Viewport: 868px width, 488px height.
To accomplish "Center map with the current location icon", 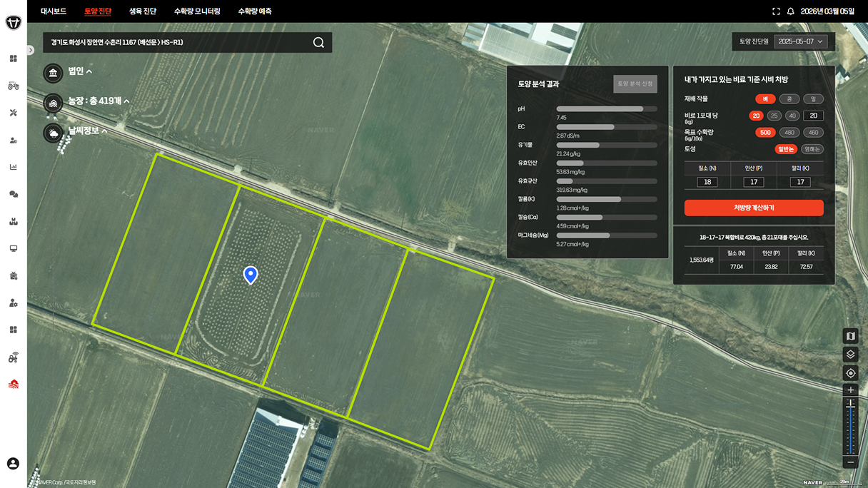I will tap(850, 373).
